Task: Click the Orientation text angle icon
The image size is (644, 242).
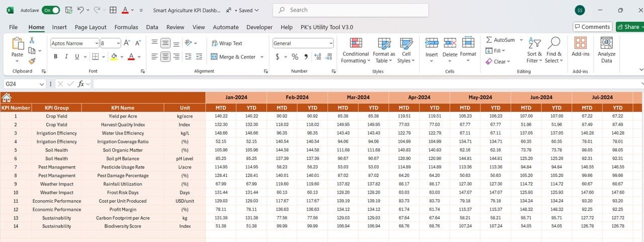Action: [x=188, y=43]
